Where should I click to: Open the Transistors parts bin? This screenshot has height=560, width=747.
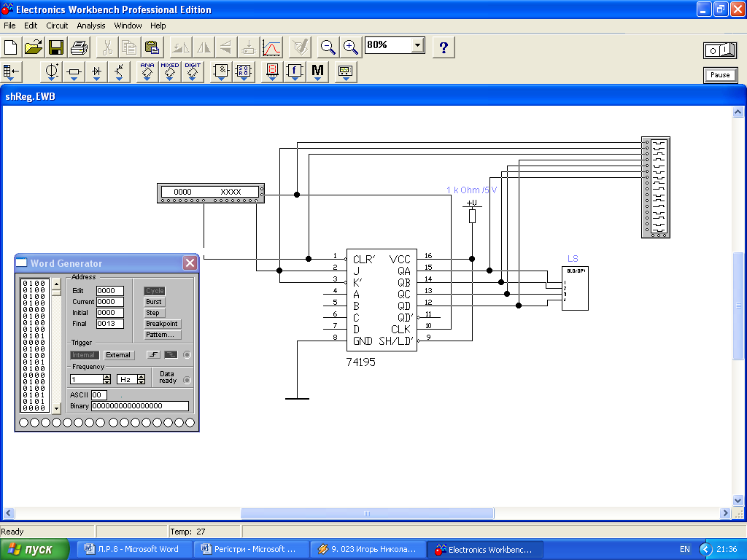click(119, 71)
